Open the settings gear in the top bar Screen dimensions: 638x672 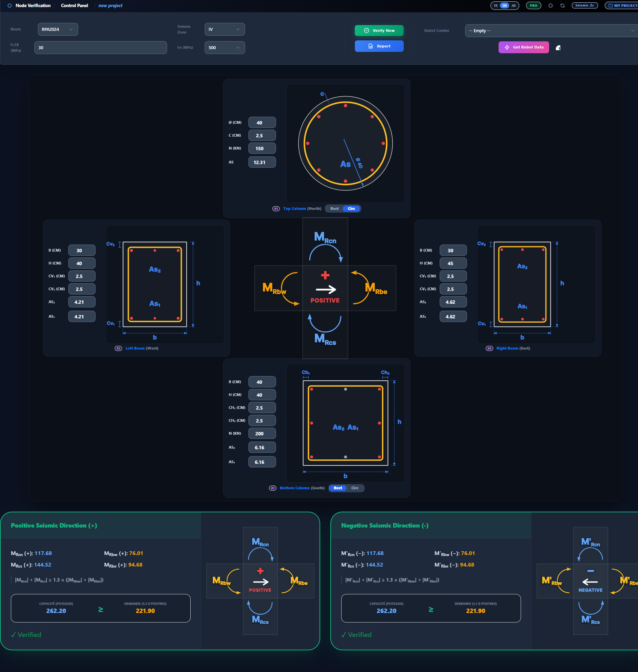pos(550,5)
